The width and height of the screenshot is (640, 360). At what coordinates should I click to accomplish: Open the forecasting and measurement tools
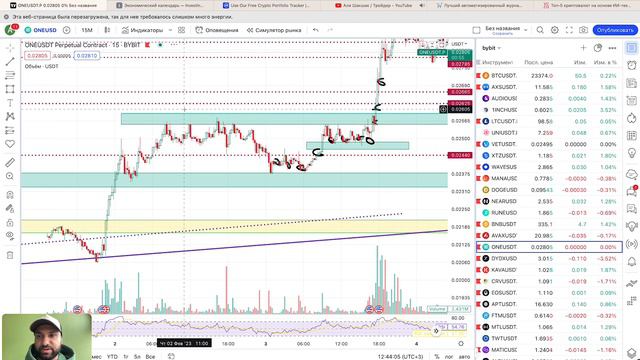[10, 131]
